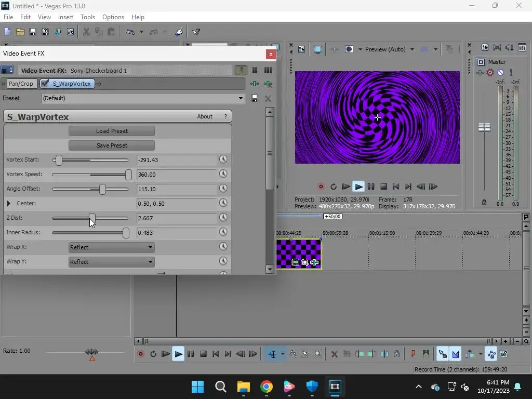
Task: Open the Tools menu
Action: pos(87,17)
